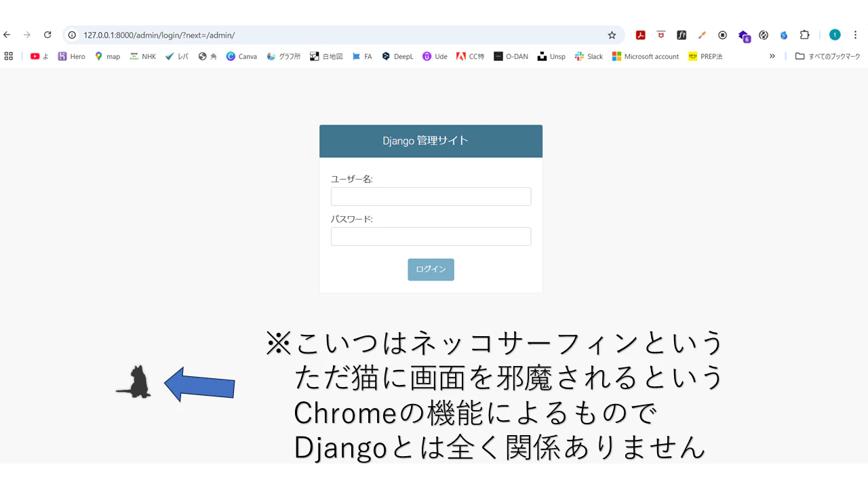The image size is (868, 488).
Task: Open the Fonts Ninja f? extension
Action: 682,35
